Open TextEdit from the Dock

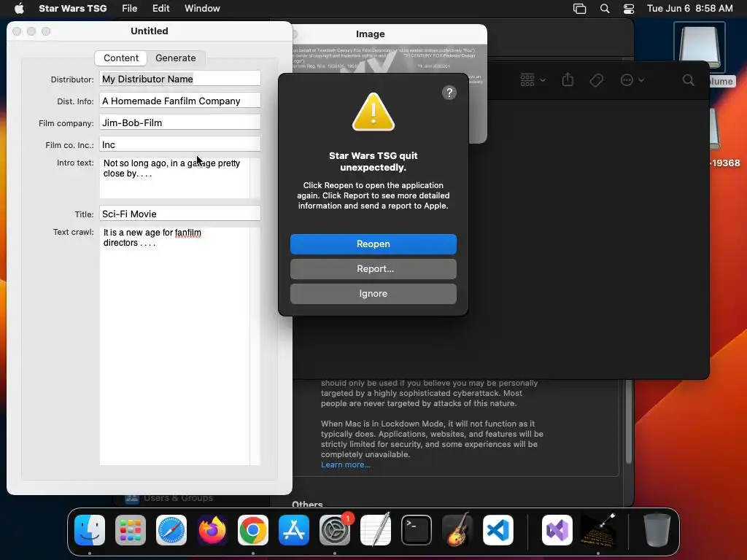pyautogui.click(x=376, y=530)
